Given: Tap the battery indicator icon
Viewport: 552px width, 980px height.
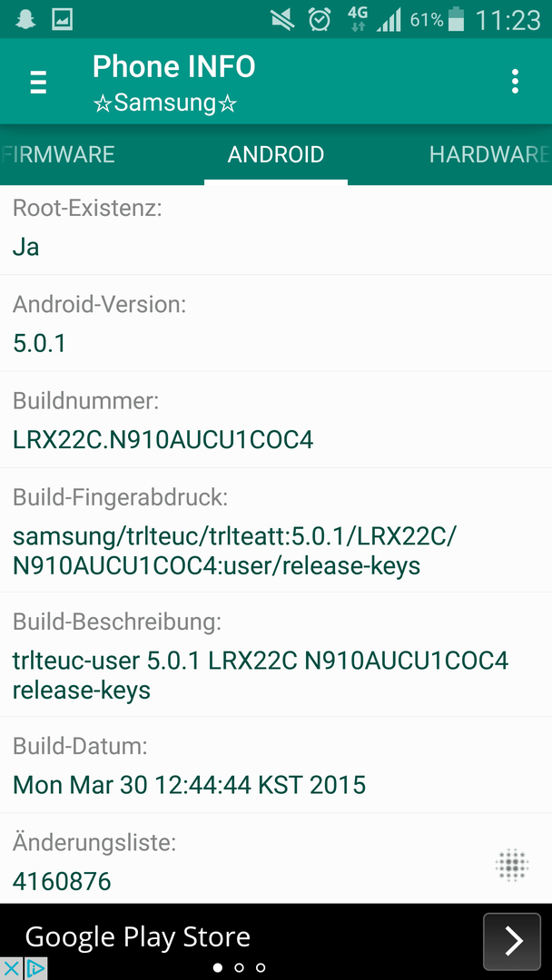Looking at the screenshot, I should click(x=457, y=19).
